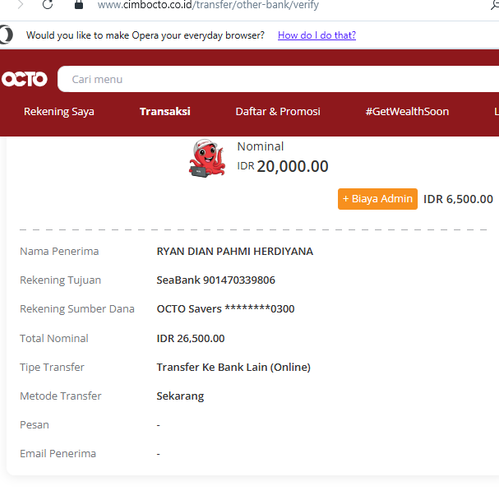This screenshot has width=499, height=500.
Task: Open the Transaksi menu
Action: (165, 111)
